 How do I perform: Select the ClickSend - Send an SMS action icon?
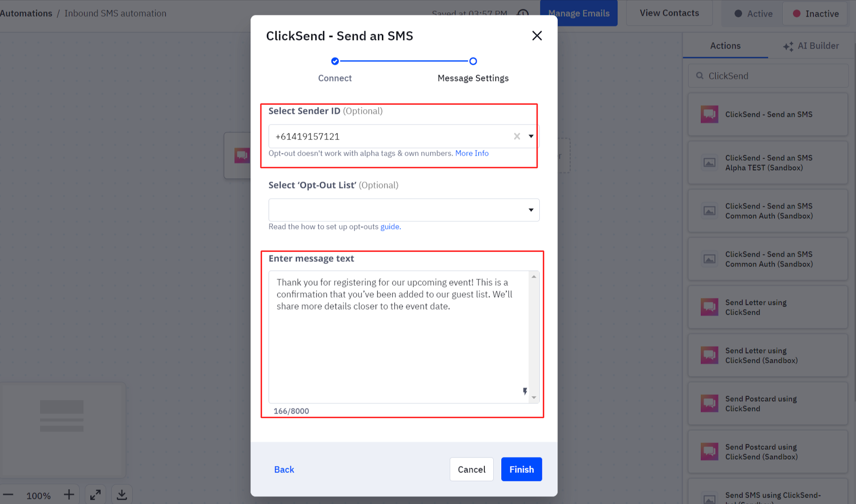[709, 114]
